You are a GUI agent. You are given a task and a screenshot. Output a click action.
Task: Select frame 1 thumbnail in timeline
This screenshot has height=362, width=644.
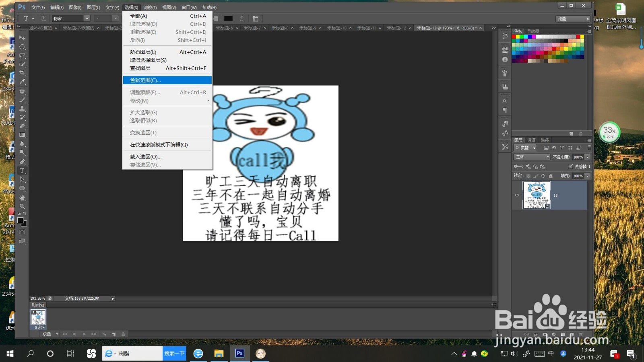pos(38,317)
